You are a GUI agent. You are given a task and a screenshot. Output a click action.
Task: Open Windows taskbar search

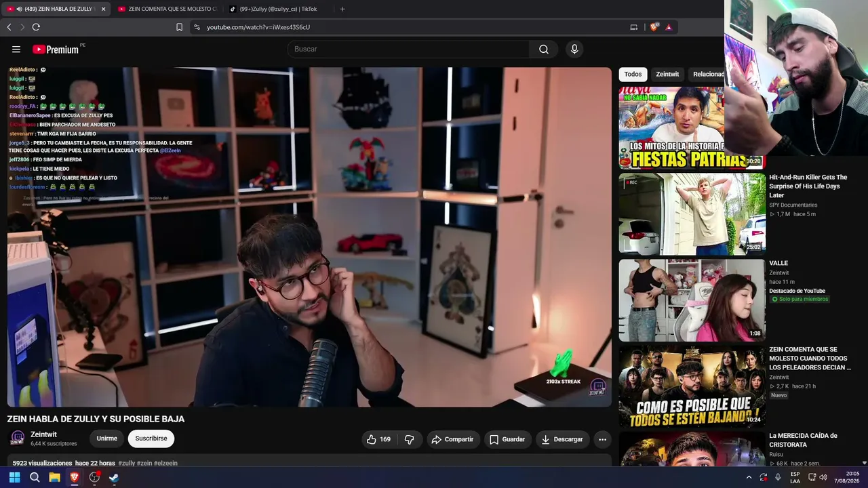pos(35,477)
